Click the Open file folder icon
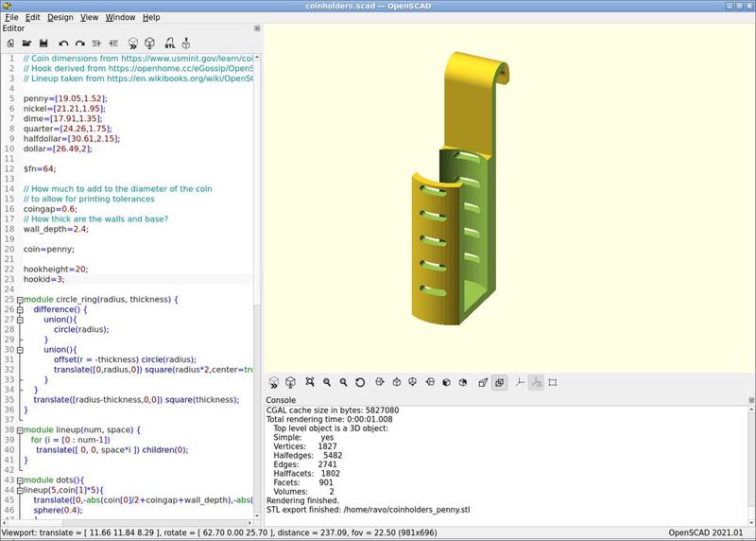 click(x=26, y=44)
